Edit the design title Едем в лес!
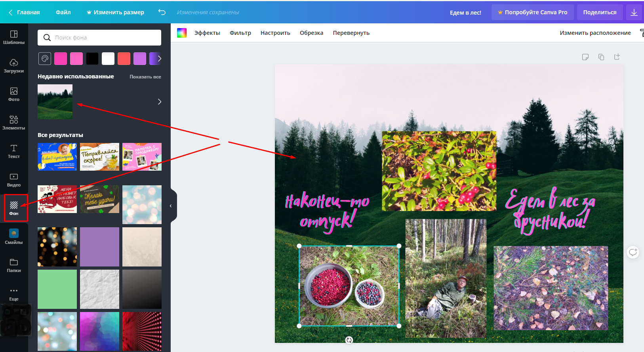644x352 pixels. click(465, 13)
